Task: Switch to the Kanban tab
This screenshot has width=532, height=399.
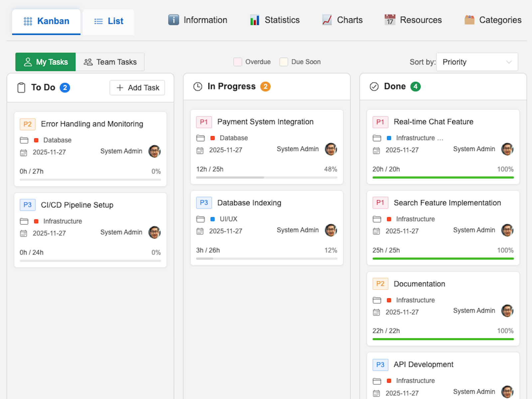Action: pos(47,21)
